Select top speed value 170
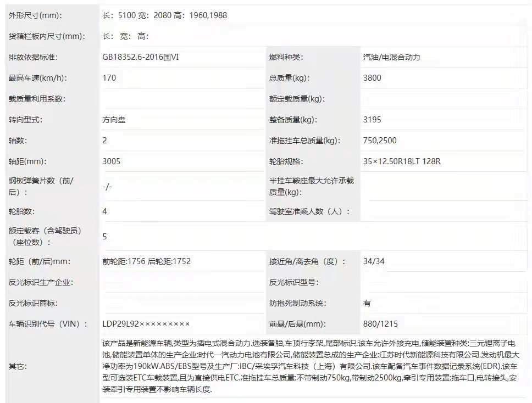Screen dimensions: 532x403 coord(109,78)
